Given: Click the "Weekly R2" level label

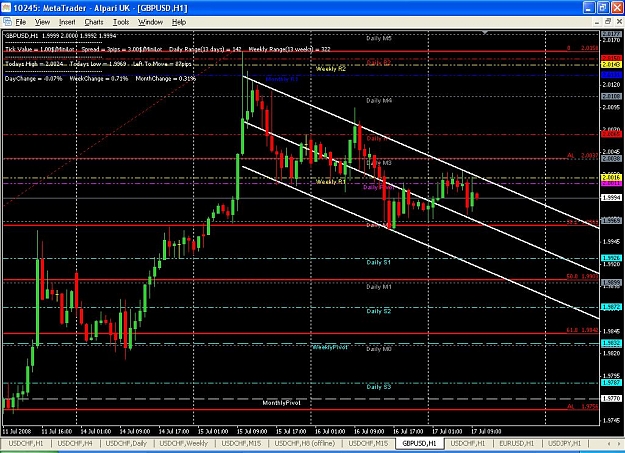Looking at the screenshot, I should [x=331, y=69].
